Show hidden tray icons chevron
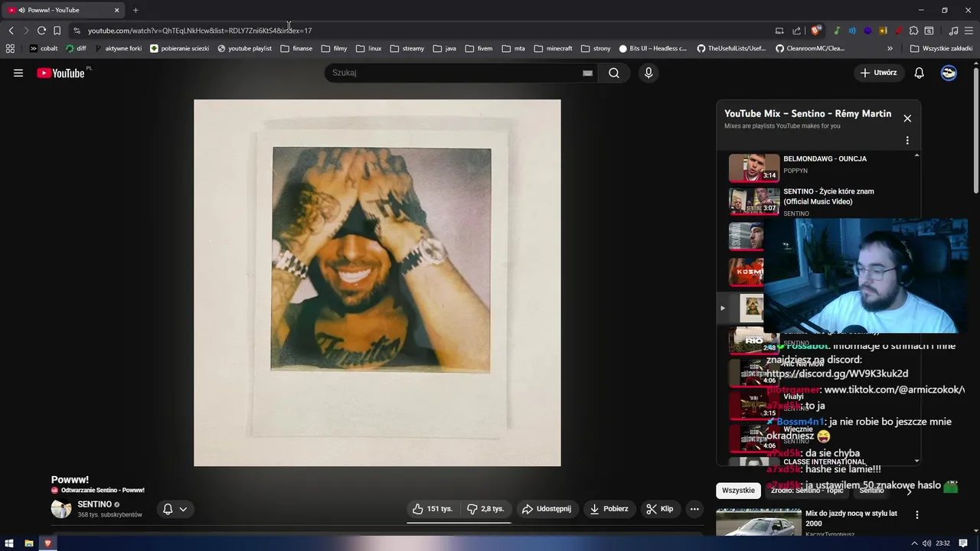Viewport: 980px width, 551px height. click(x=916, y=543)
